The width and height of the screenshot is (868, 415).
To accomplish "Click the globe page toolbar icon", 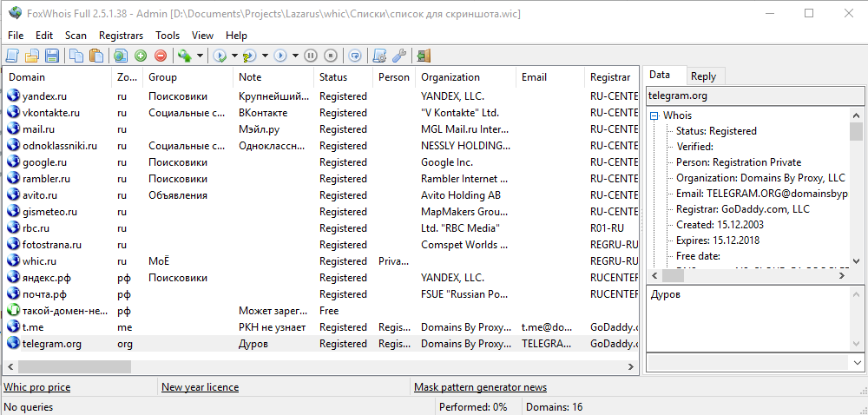I will 121,56.
